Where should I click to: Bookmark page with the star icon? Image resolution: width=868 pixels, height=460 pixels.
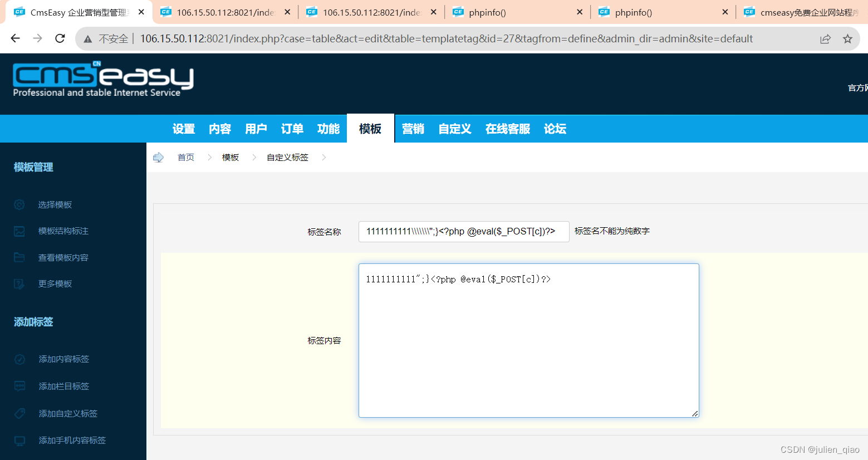[x=847, y=39]
